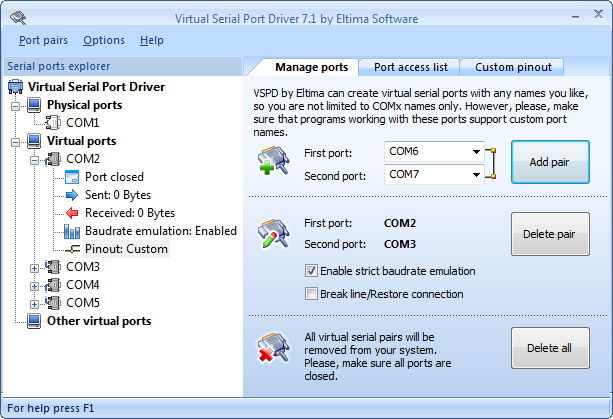Enable Break line/Restore connection checkbox
This screenshot has height=419, width=613.
(311, 294)
